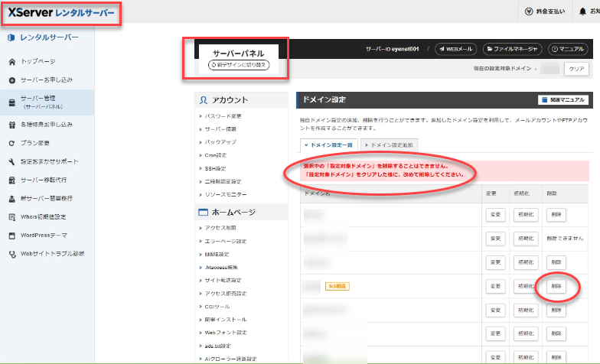Open the パスワード変更 account link

[x=223, y=116]
